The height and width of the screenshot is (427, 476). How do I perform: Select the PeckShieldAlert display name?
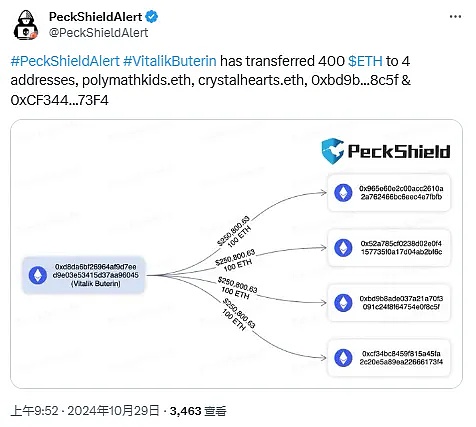(96, 16)
